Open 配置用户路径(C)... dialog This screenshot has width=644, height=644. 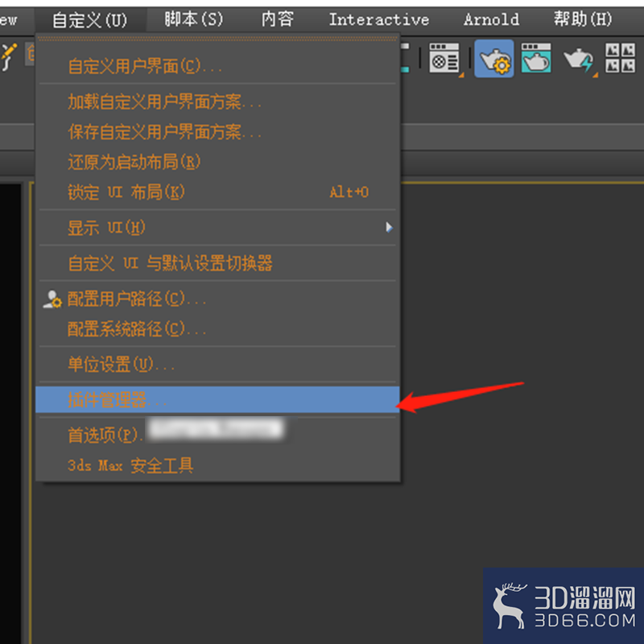pos(217,299)
